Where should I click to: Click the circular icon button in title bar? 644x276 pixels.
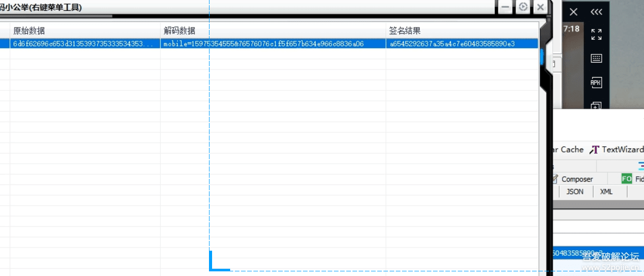(x=523, y=7)
